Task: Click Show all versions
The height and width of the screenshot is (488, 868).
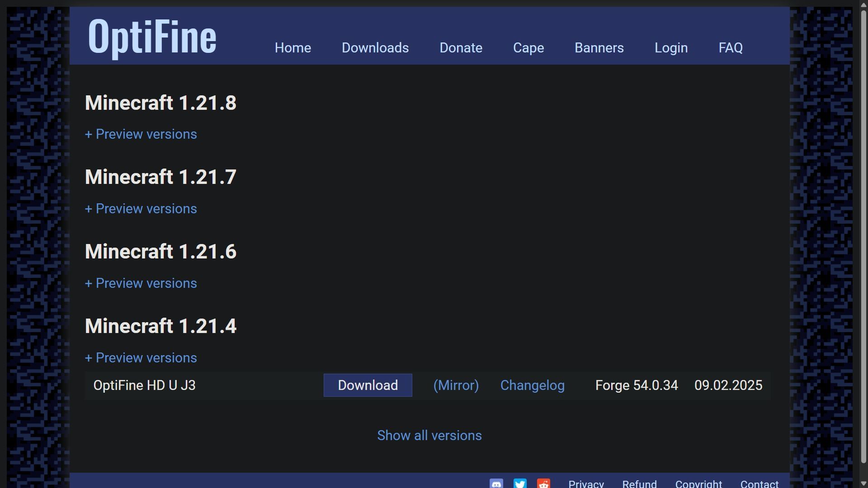Action: [429, 436]
